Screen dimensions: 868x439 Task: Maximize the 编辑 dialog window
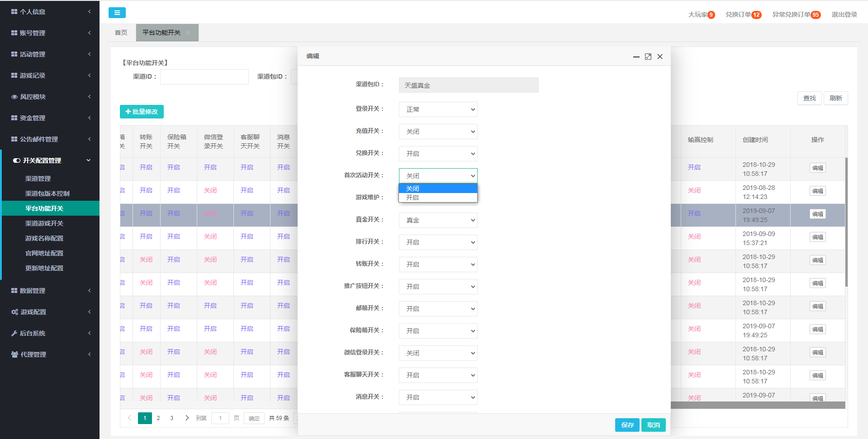(648, 57)
